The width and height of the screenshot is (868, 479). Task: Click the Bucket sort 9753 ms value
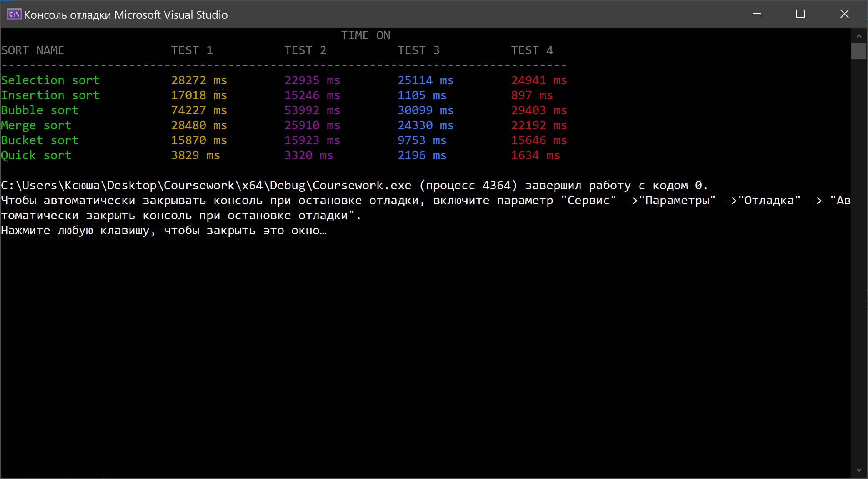(422, 140)
